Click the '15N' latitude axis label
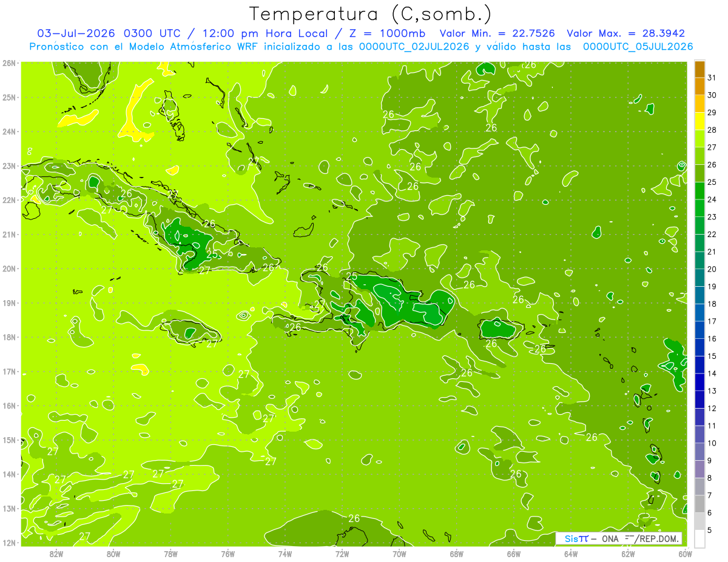This screenshot has width=728, height=562. [8, 440]
